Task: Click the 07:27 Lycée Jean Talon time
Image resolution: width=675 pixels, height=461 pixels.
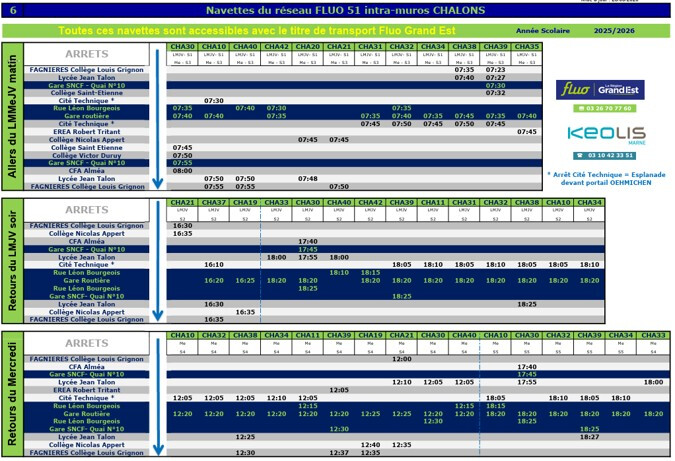Action: (495, 77)
